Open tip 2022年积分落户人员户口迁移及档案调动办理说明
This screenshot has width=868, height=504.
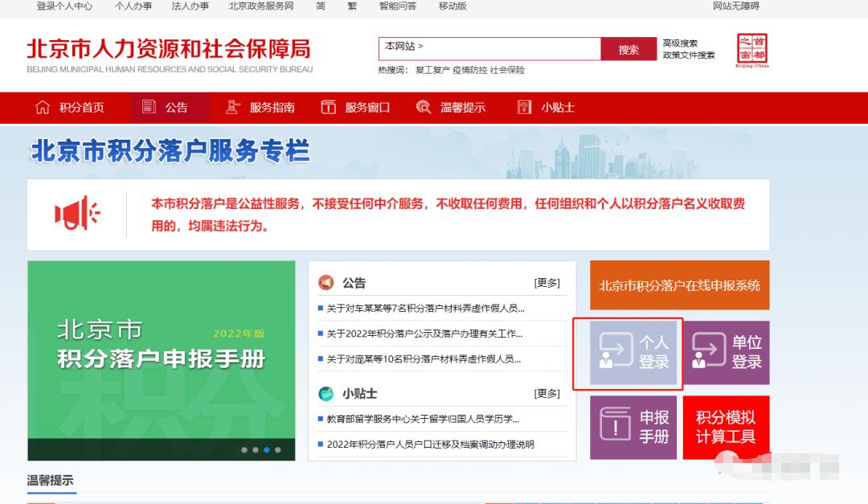coord(430,445)
